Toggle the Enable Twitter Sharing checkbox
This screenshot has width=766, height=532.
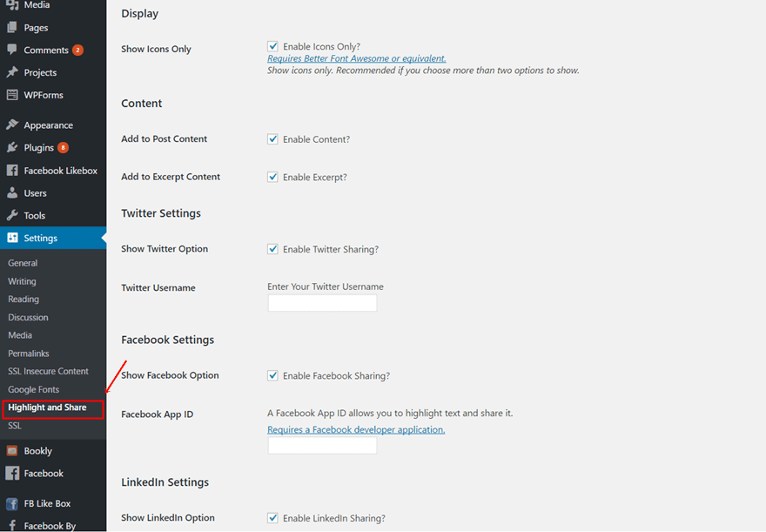[273, 249]
